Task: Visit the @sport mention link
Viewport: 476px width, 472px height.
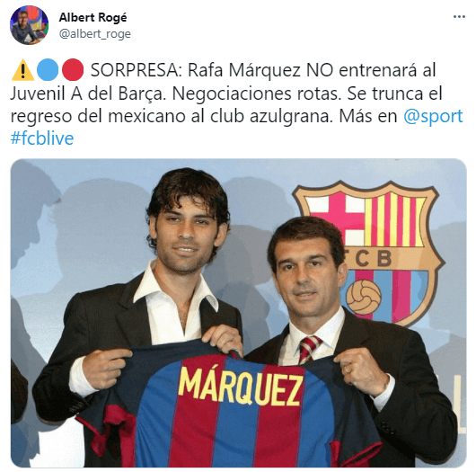Action: tap(433, 116)
